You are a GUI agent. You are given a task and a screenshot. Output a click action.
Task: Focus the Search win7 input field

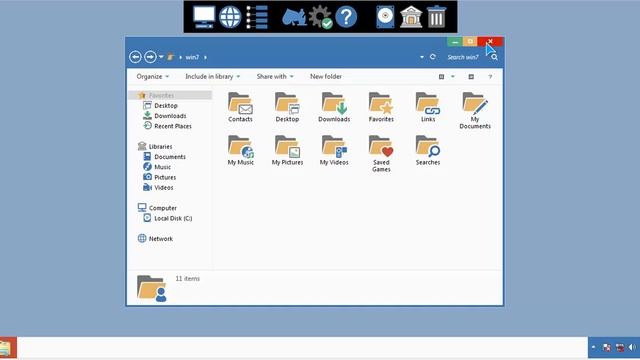(x=463, y=57)
